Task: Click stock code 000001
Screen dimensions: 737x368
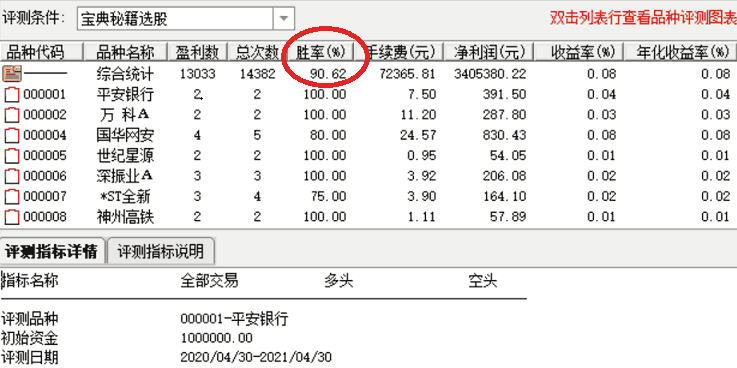Action: pyautogui.click(x=45, y=95)
